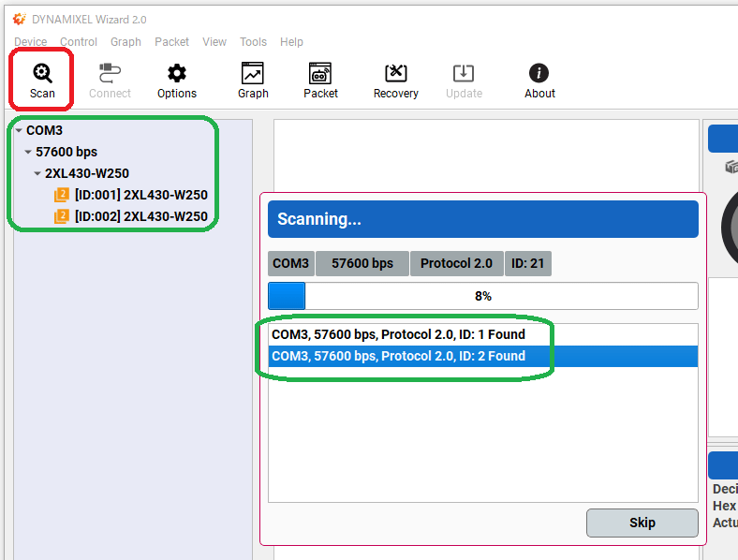Click the orange icon beside ID:002
The height and width of the screenshot is (560, 738).
(x=62, y=216)
